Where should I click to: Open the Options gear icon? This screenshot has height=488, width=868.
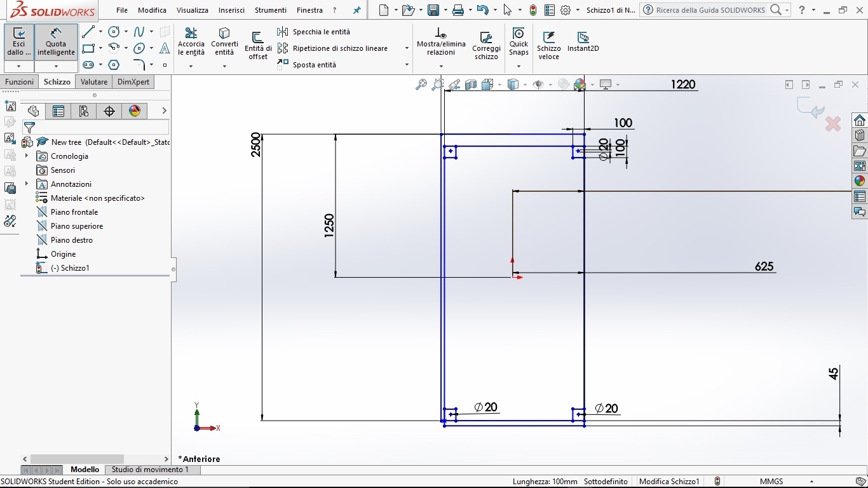click(566, 10)
